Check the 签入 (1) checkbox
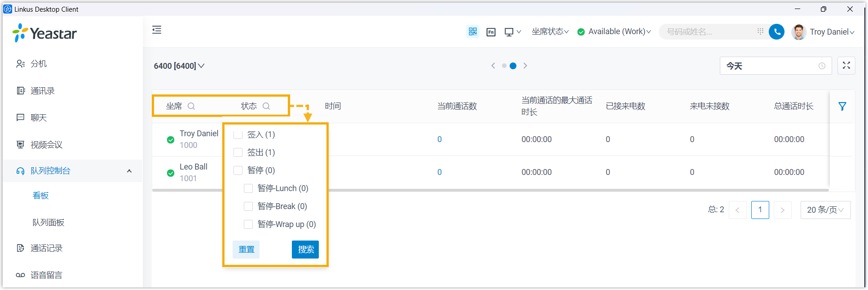Screen dimensions: 868x290 [238, 134]
